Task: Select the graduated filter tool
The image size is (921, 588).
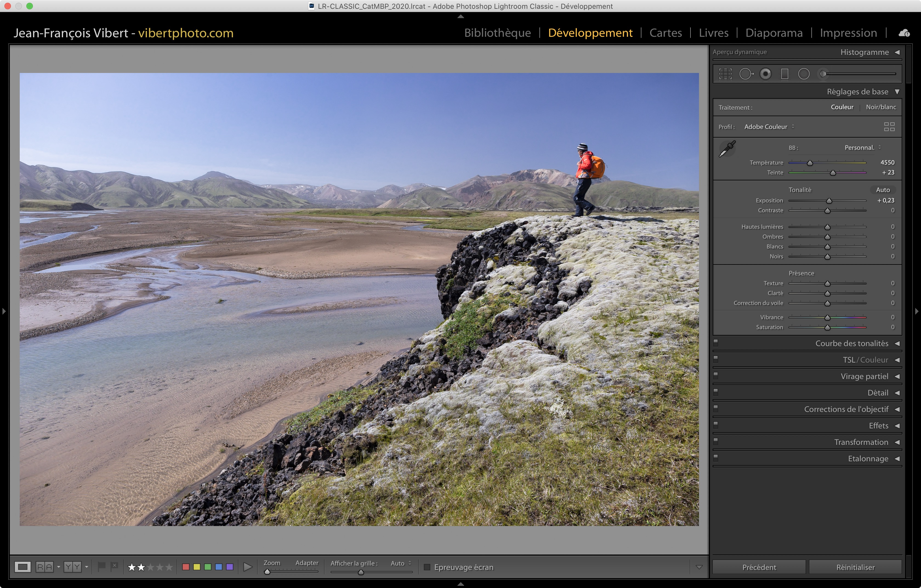Action: [x=784, y=74]
